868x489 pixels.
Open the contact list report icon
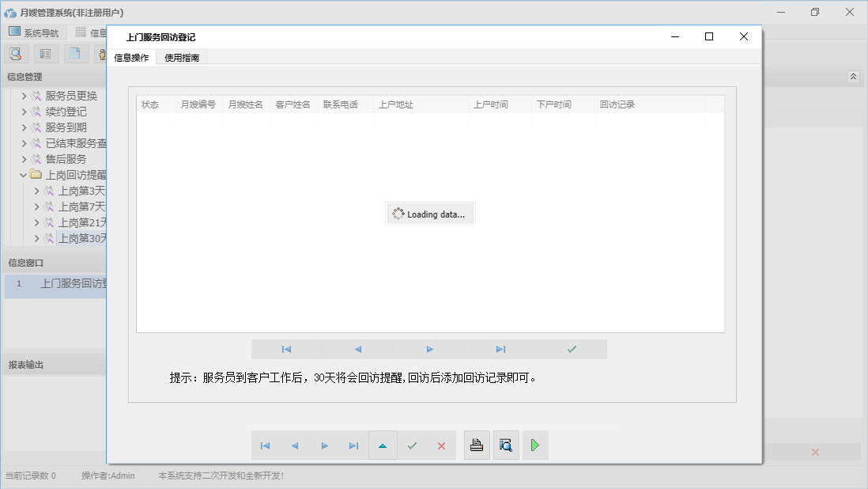click(45, 53)
